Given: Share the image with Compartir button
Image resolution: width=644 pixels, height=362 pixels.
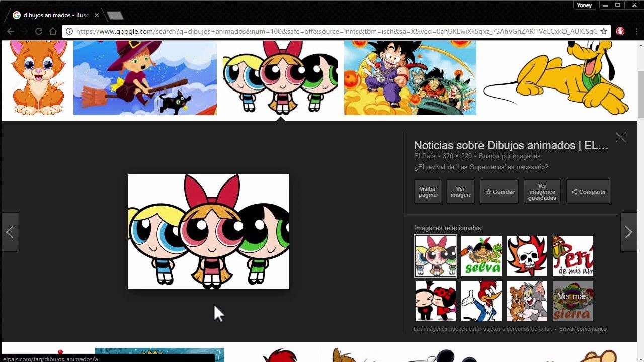Looking at the screenshot, I should pos(588,192).
